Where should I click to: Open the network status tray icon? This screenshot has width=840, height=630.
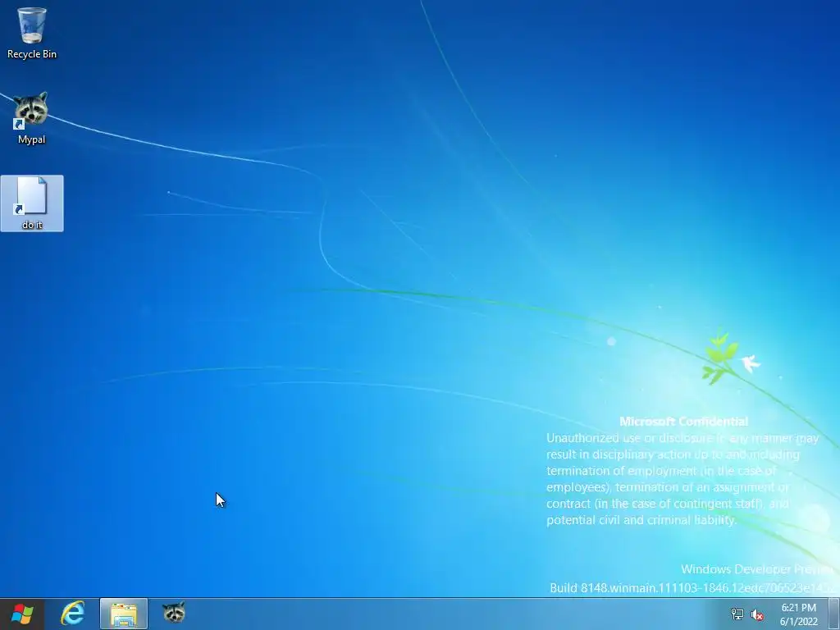point(737,614)
